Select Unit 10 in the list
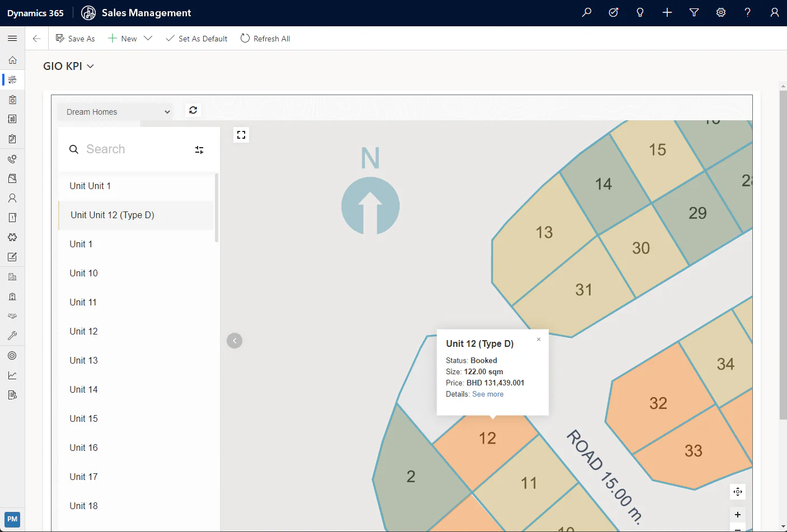The height and width of the screenshot is (532, 787). click(137, 274)
